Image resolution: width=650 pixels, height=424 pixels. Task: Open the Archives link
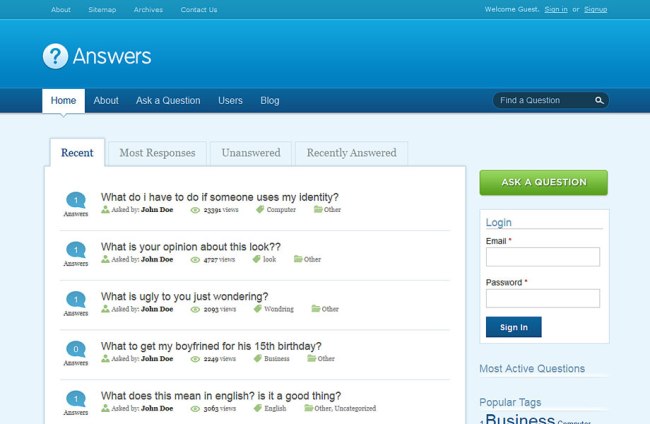click(x=148, y=10)
